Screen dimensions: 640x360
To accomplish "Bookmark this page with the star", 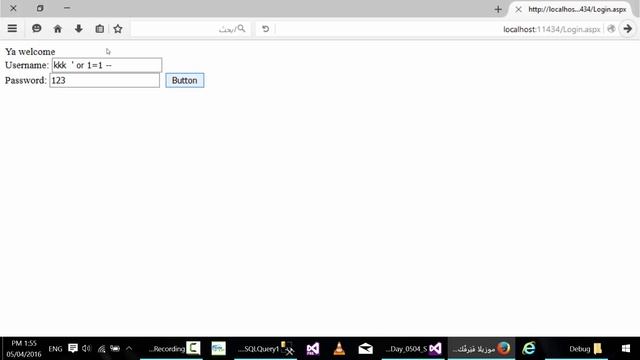I will (118, 29).
